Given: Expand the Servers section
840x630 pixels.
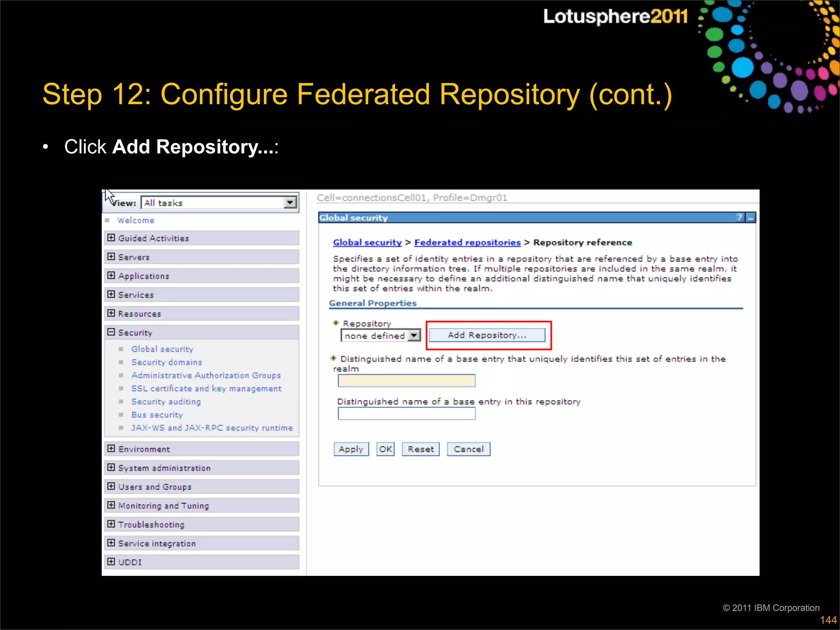Looking at the screenshot, I should coord(111,256).
